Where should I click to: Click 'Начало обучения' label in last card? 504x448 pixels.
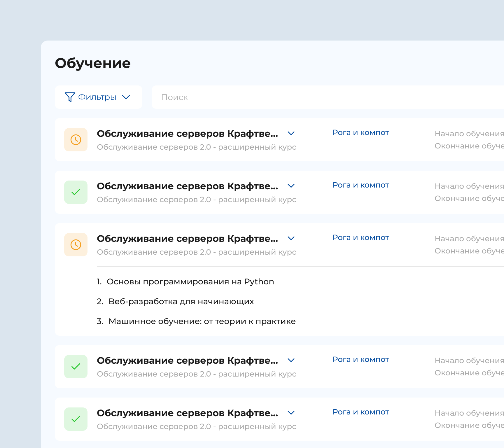coord(469,413)
